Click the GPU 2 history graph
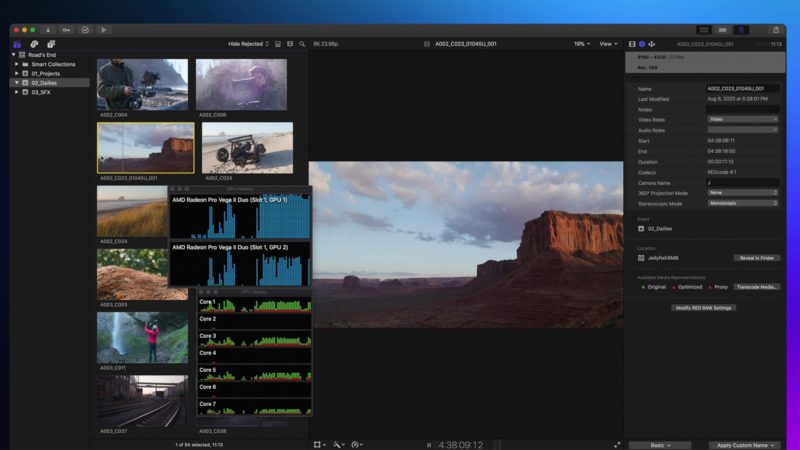The image size is (800, 450). pyautogui.click(x=240, y=264)
